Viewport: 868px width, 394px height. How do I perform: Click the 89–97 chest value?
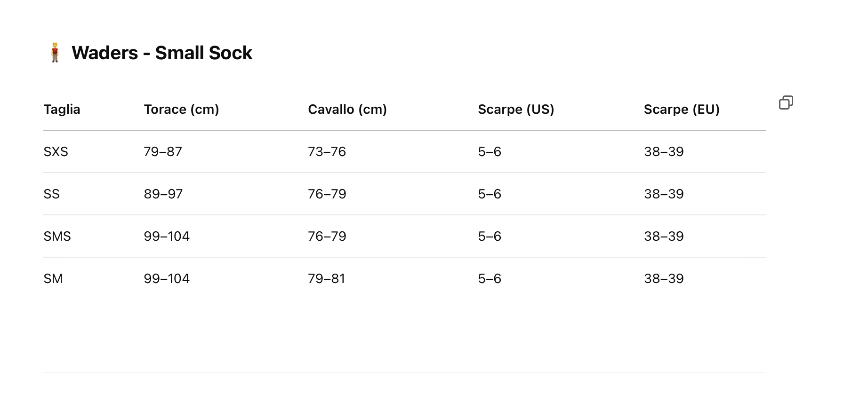click(x=163, y=194)
